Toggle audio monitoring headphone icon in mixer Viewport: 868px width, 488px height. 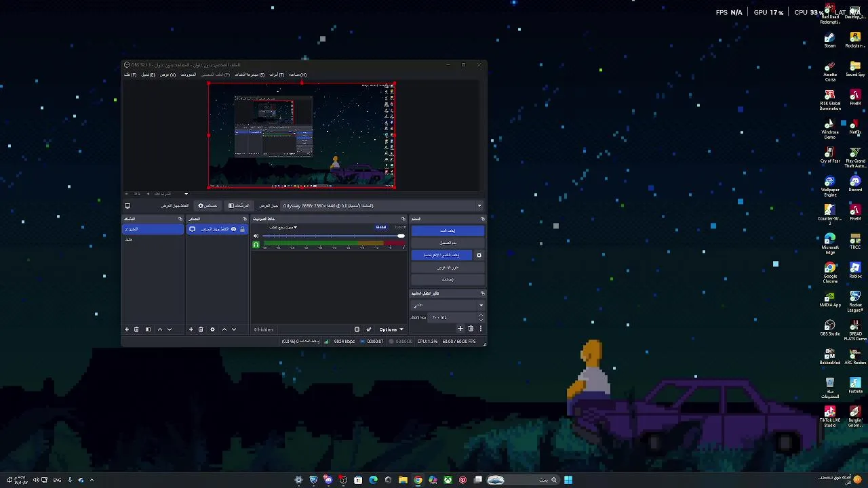[256, 245]
